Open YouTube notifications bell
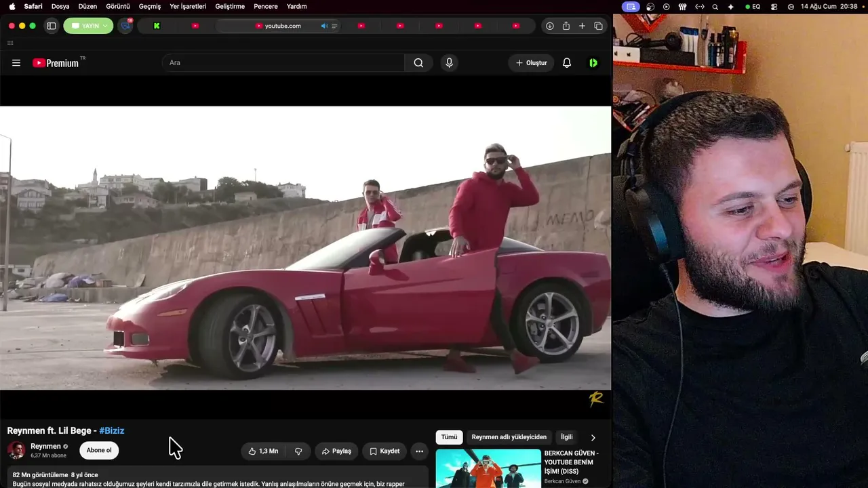Screen dimensions: 868x488 coord(567,63)
